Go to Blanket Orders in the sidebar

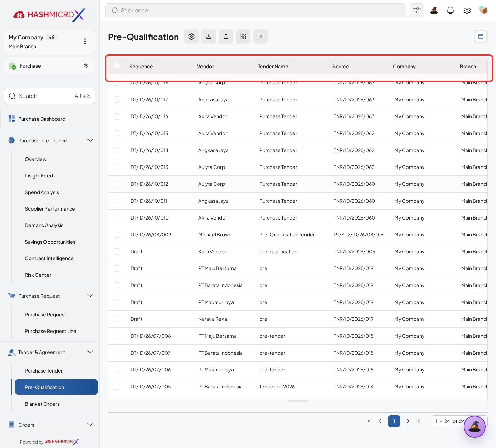pos(42,404)
